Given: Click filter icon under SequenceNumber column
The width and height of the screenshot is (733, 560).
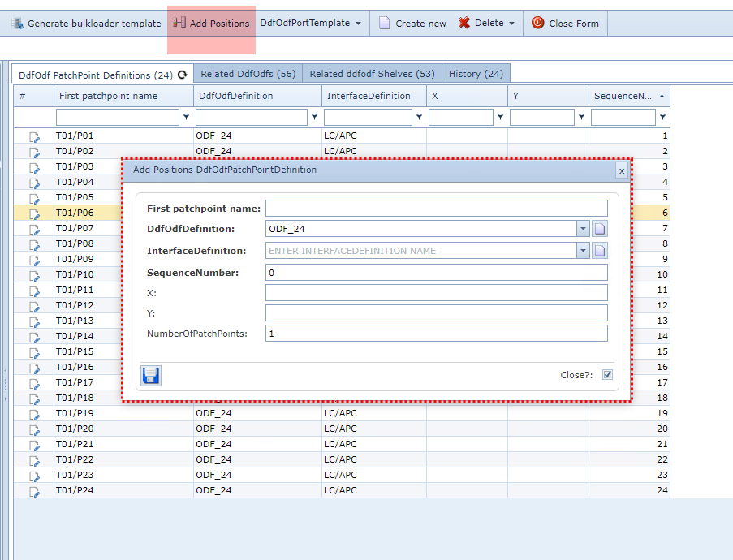Looking at the screenshot, I should [662, 118].
